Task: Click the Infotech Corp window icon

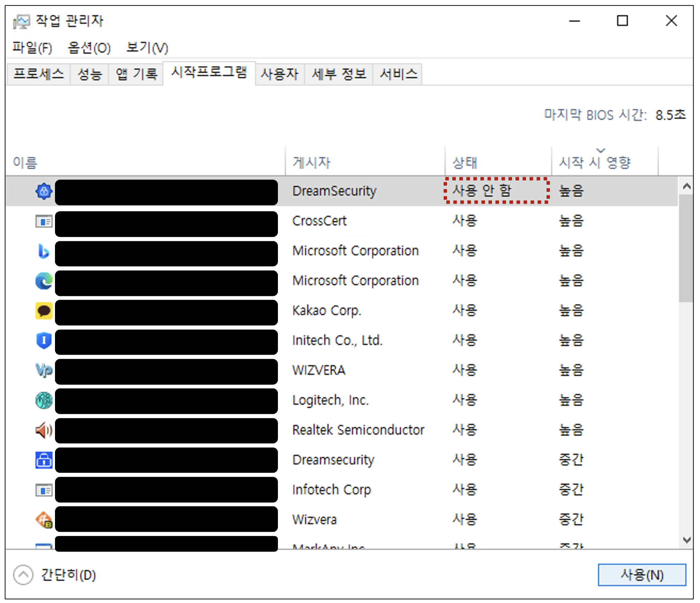Action: coord(44,490)
